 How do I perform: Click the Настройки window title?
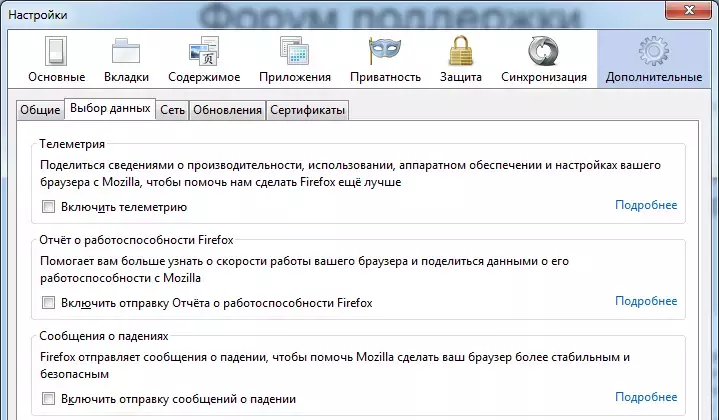tap(38, 15)
